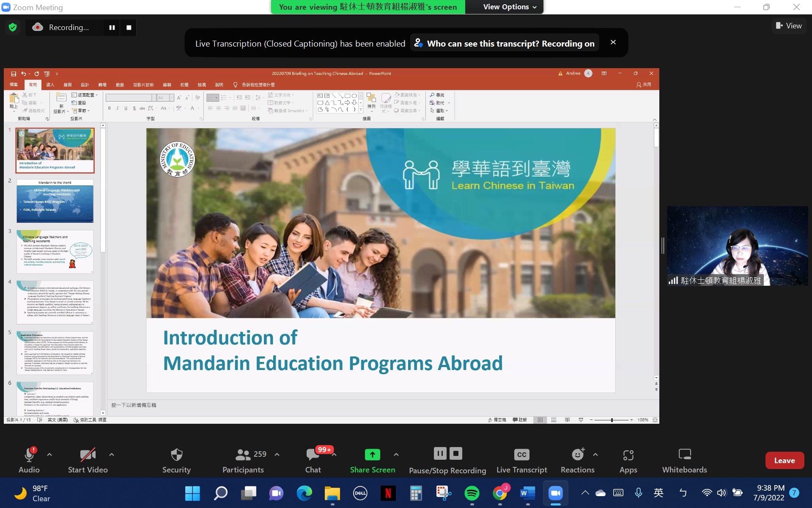
Task: Launch Spotify from the taskbar
Action: pos(472,493)
